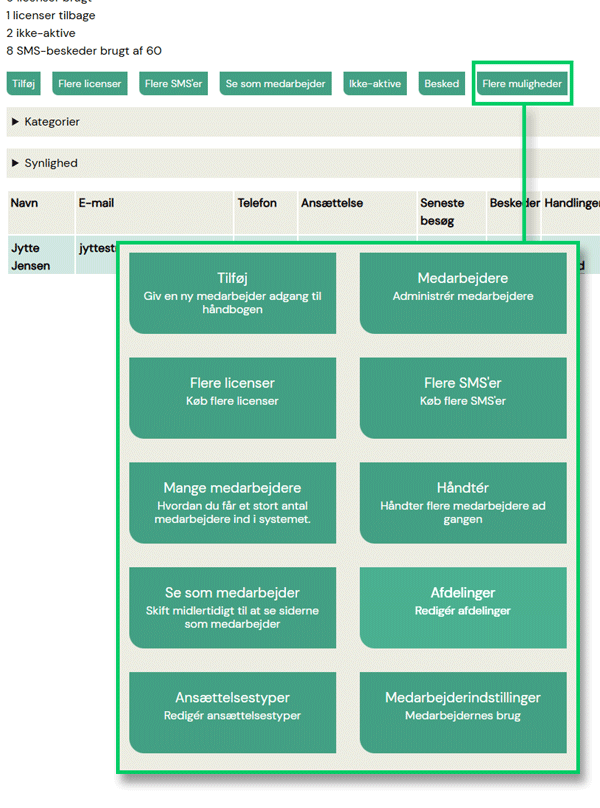Select the Se som medarbejder toolbar button
600x808 pixels.
pyautogui.click(x=275, y=83)
